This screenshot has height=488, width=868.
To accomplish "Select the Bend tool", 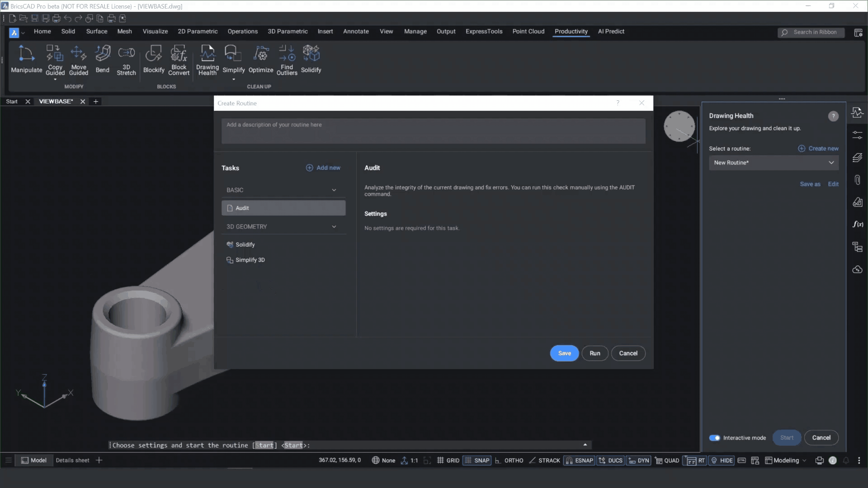I will 103,59.
